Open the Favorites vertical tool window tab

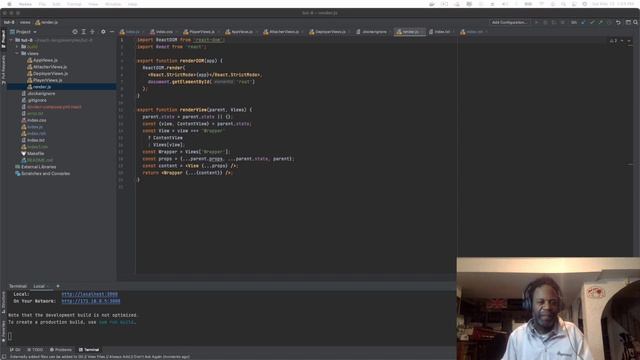coord(3,331)
